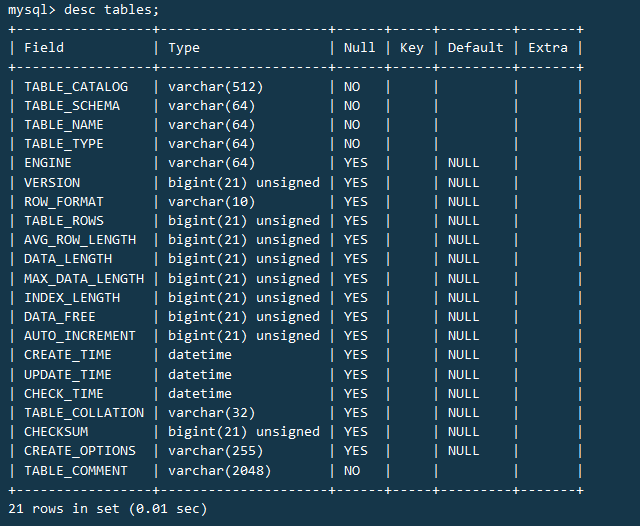
Task: Click the Null column header
Action: point(359,48)
